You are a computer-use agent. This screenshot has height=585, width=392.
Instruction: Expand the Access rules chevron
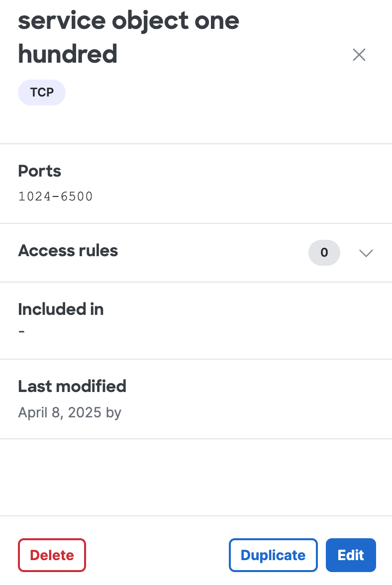(366, 253)
